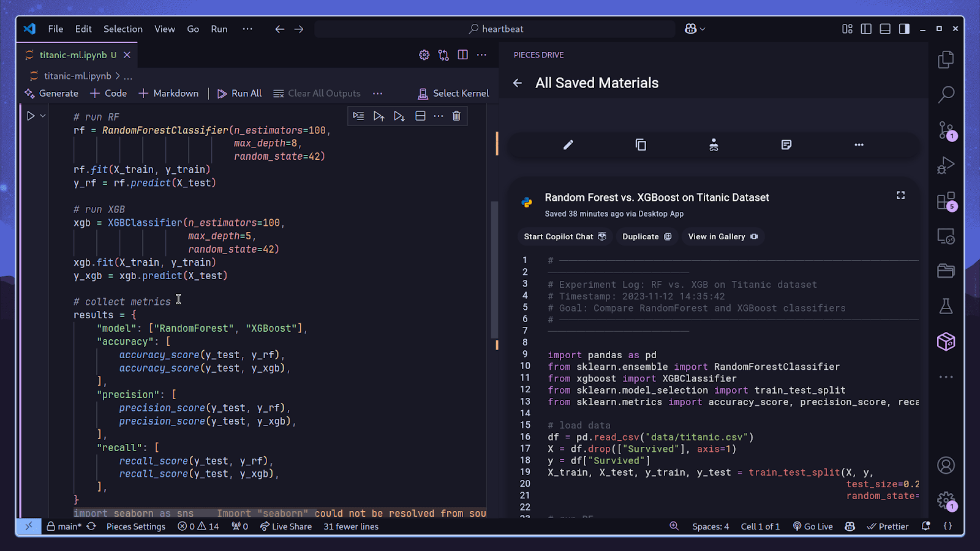The image size is (980, 551).
Task: Click Generate in notebook toolbar
Action: 51,94
